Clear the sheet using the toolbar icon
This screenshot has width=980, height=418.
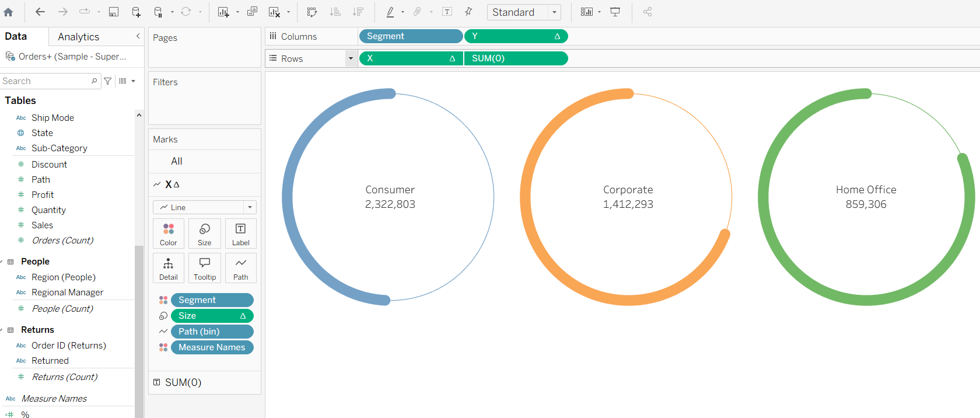[274, 12]
